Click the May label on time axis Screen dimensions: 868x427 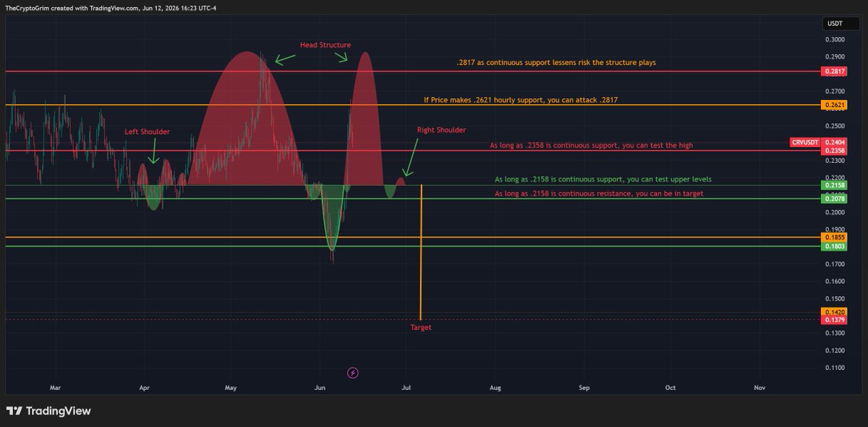231,388
